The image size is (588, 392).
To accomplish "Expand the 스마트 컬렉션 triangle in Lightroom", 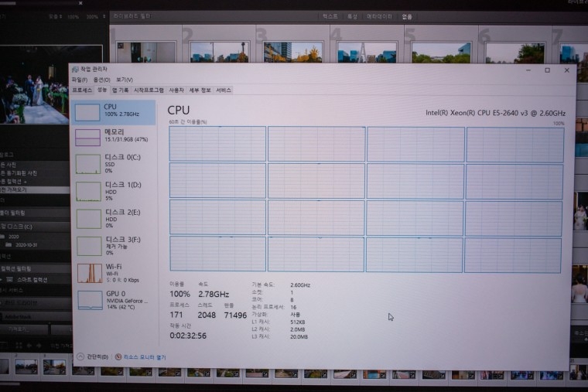I will 2,280.
